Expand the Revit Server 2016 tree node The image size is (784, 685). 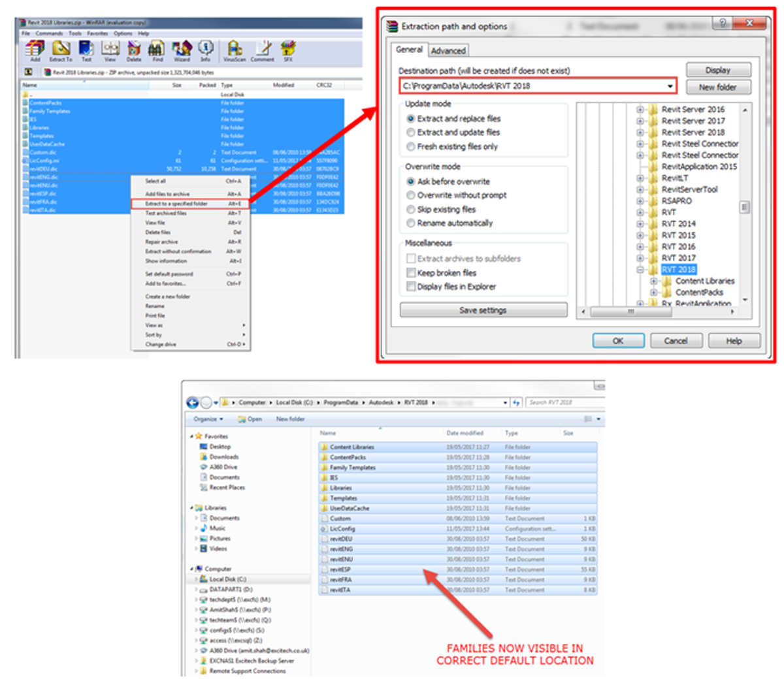[x=640, y=110]
